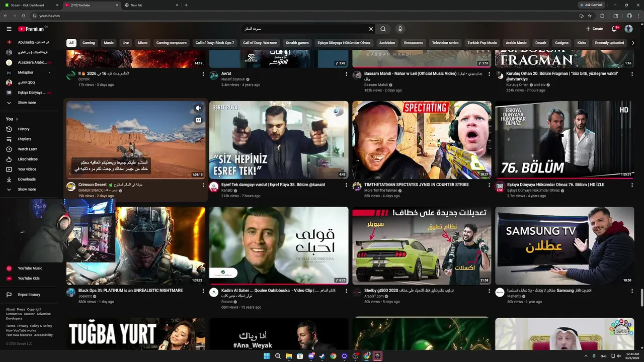Image resolution: width=644 pixels, height=362 pixels.
Task: Clear the search box with X
Action: [x=371, y=29]
